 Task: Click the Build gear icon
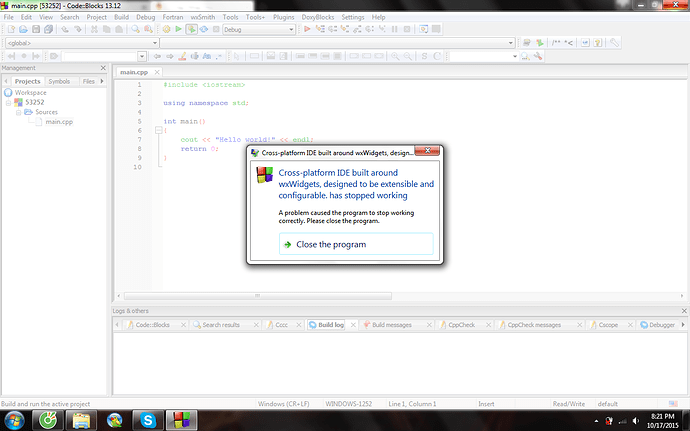tap(166, 29)
